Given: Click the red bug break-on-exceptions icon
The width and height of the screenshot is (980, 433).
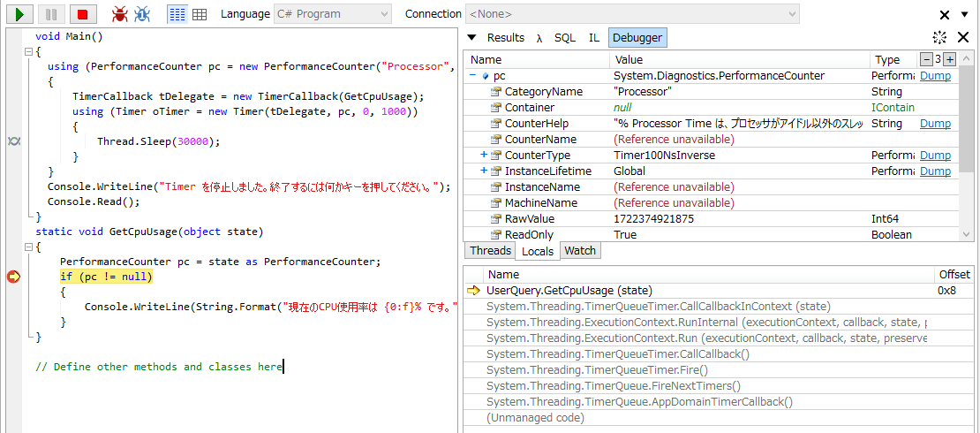Looking at the screenshot, I should point(119,14).
